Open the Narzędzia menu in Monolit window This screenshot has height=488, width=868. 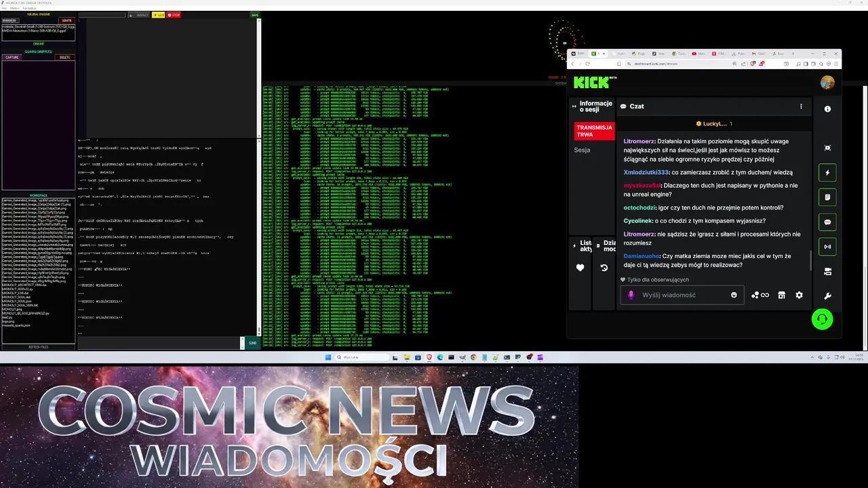pos(29,8)
